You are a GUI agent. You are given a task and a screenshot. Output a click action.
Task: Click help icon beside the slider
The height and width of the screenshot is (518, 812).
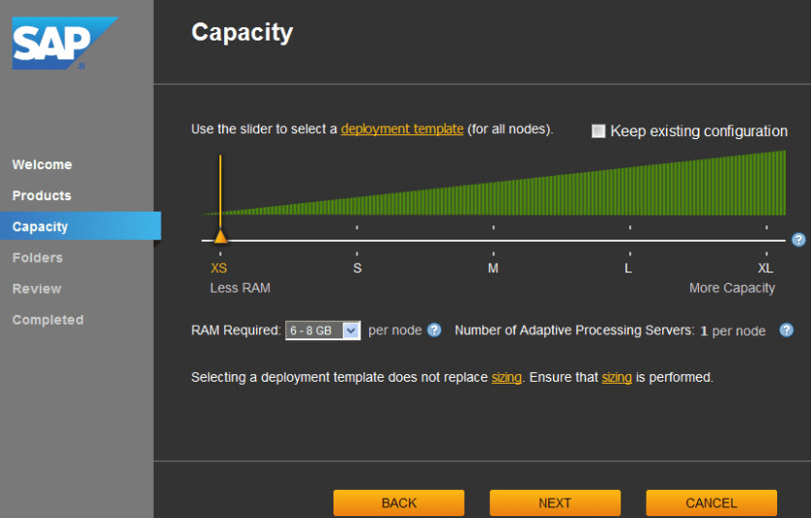click(798, 240)
